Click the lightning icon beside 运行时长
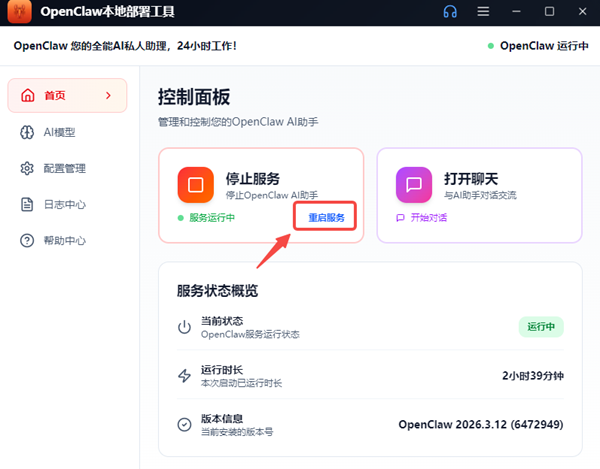Viewport: 600px width, 469px height. (184, 376)
